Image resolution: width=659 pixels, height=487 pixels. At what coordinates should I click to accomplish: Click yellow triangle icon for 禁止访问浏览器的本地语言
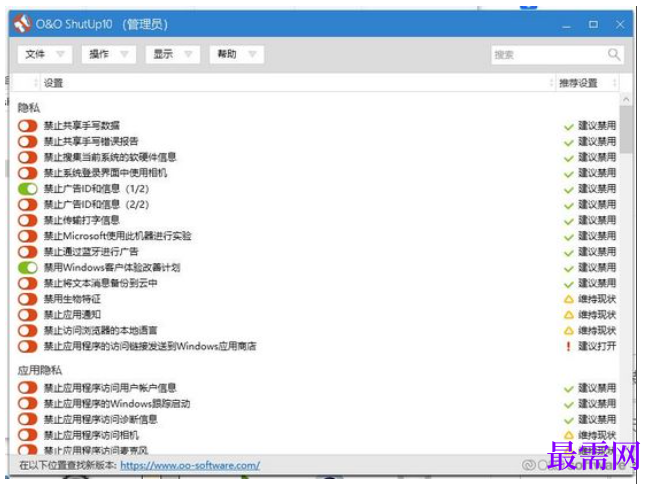(x=569, y=331)
